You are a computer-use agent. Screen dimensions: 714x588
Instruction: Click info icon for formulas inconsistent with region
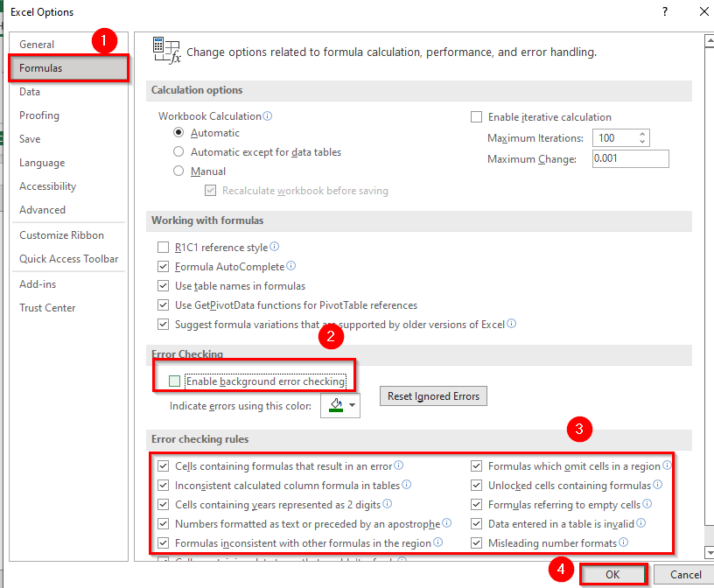[437, 542]
